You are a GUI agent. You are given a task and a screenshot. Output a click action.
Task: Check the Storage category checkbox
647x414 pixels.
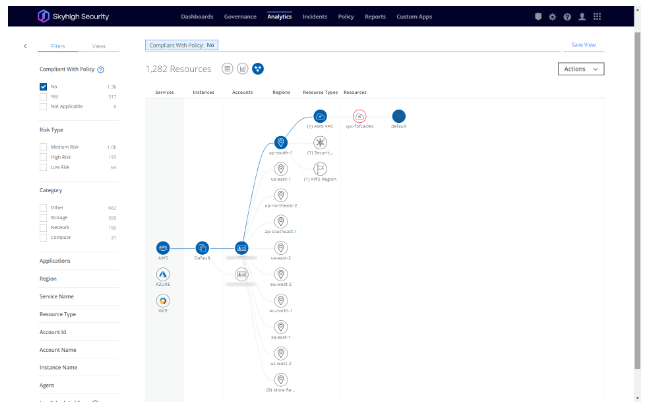pos(43,218)
